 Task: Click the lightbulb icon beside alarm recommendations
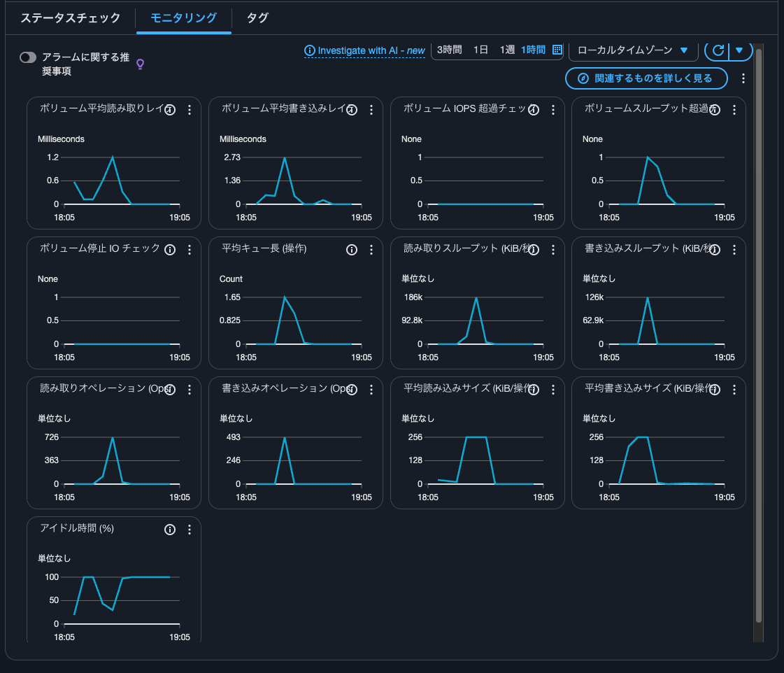(140, 64)
